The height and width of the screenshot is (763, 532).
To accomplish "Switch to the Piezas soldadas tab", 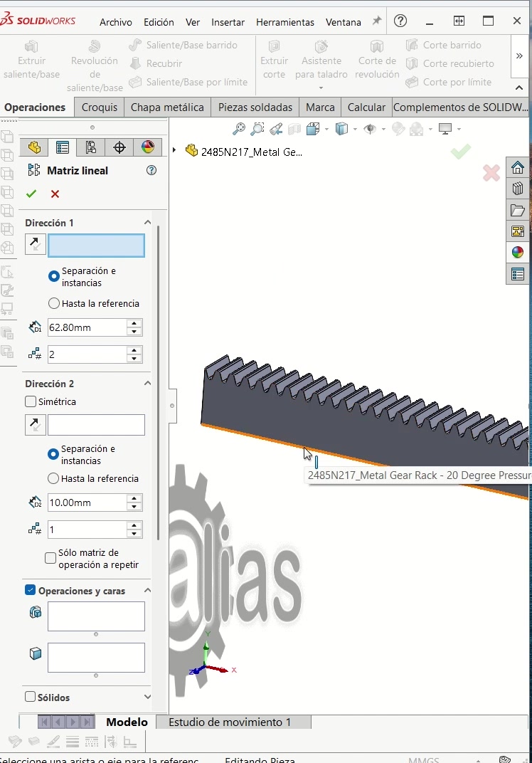I will (255, 107).
